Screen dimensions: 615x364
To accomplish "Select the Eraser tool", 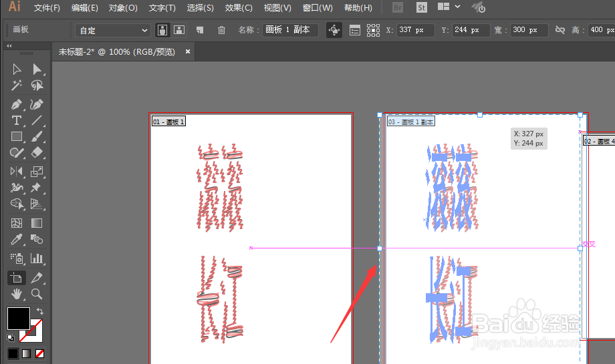I will pos(37,152).
